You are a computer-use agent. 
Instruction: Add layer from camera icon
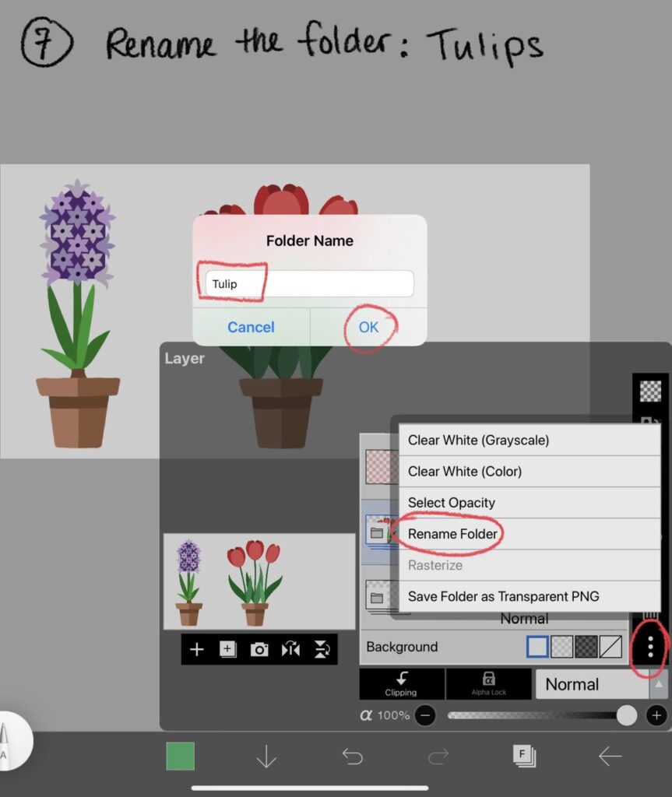259,649
